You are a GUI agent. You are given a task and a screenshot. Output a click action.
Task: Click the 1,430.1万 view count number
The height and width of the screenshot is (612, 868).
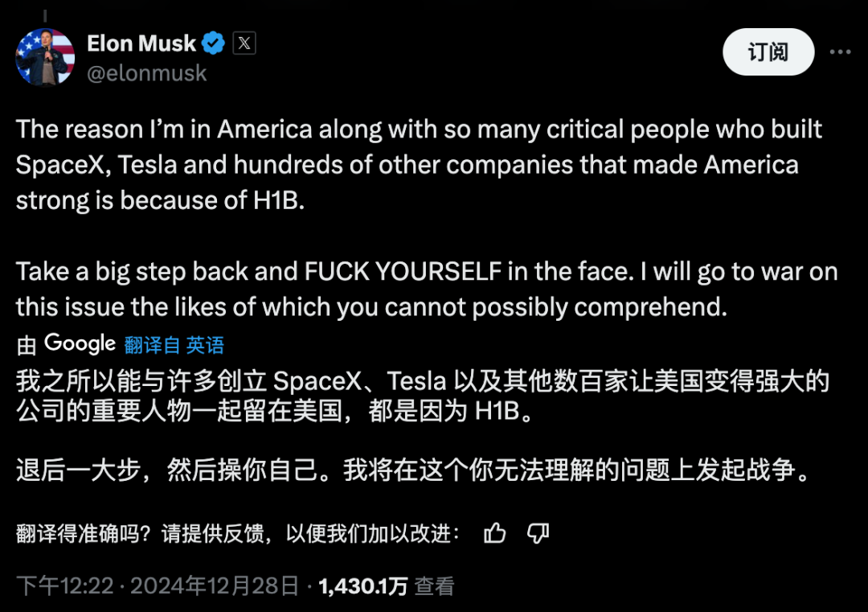point(363,585)
